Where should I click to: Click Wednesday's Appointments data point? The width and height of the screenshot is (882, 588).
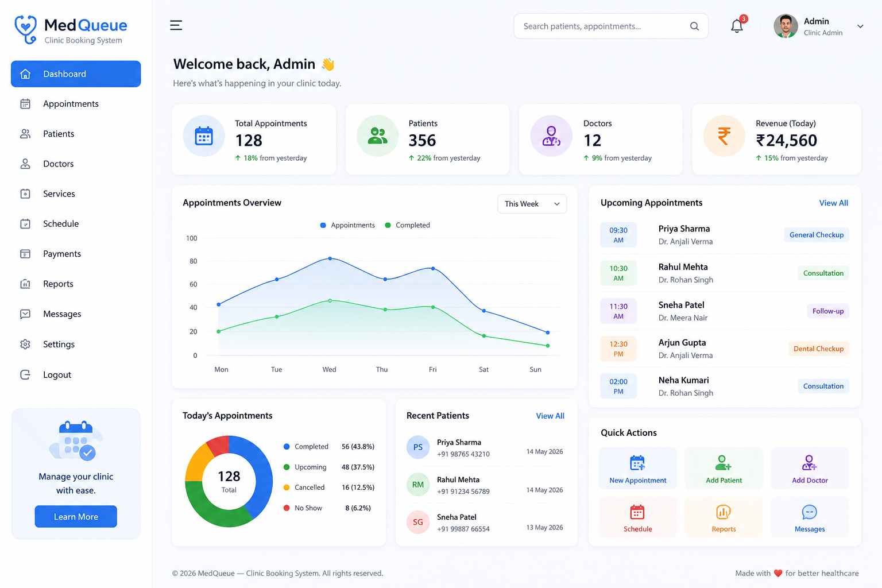pyautogui.click(x=330, y=258)
